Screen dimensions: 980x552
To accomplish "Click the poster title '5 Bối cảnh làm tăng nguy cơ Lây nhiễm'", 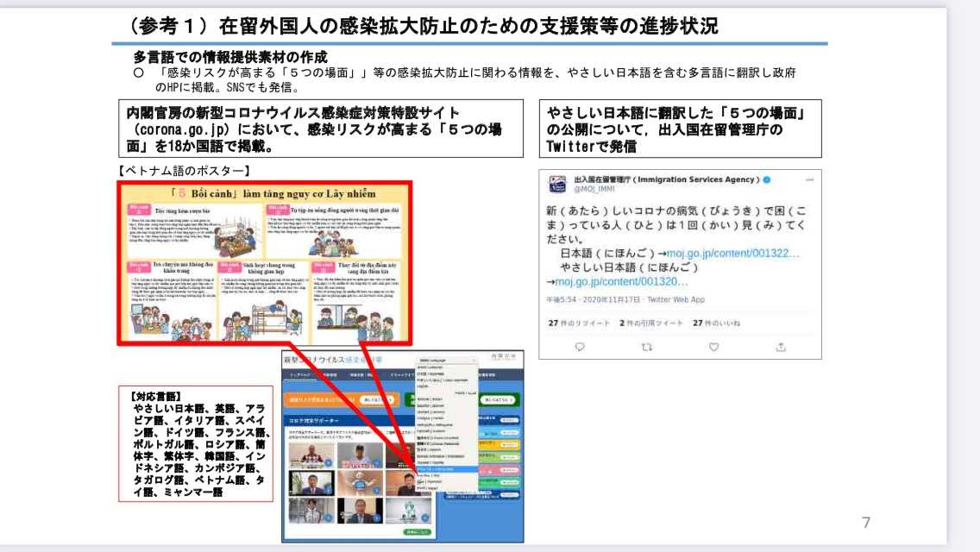I will point(273,193).
